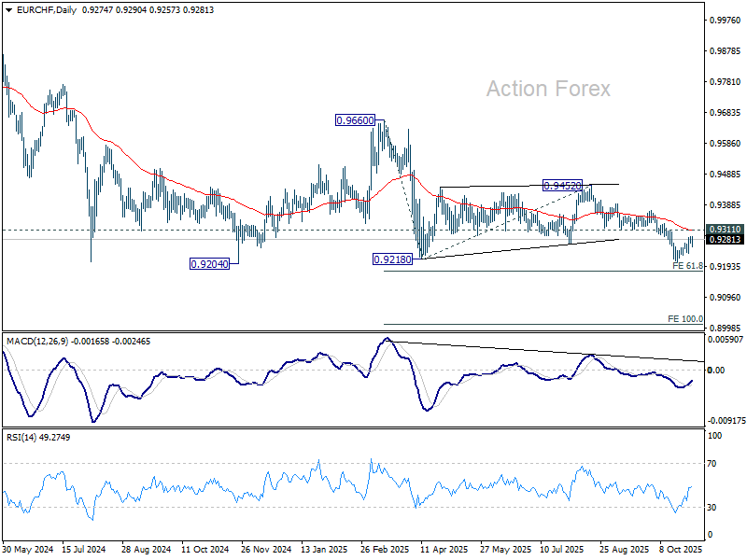
Task: Select the OHLC values 0.92747 0.92904 0.92573 0.92813
Action: click(148, 10)
